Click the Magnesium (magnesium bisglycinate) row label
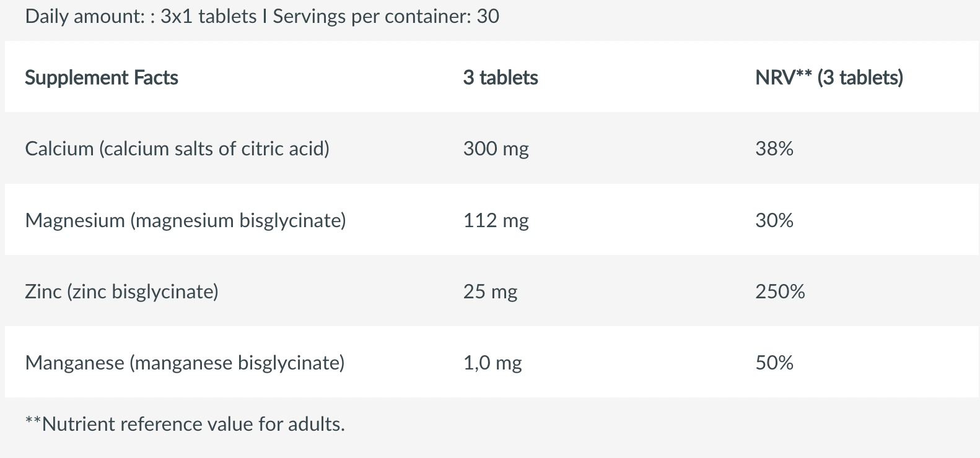Image resolution: width=980 pixels, height=458 pixels. click(186, 220)
